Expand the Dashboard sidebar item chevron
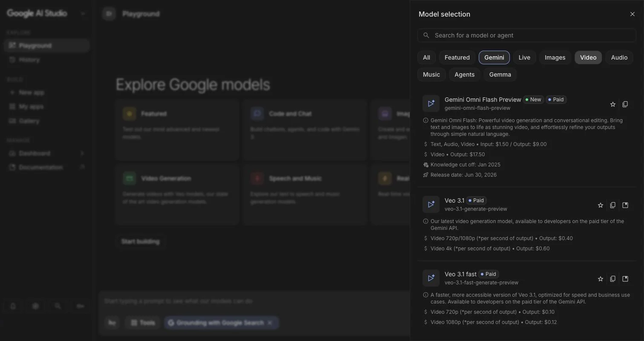 [82, 153]
